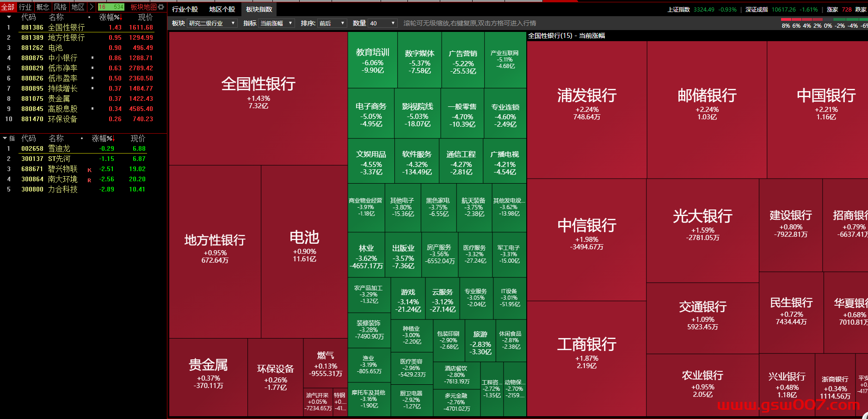Click the dot marker in 高股息股 row

92,109
